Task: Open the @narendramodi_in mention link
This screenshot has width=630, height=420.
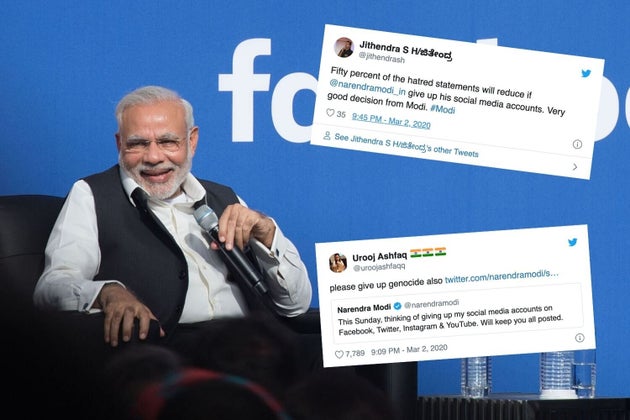Action: click(x=367, y=87)
